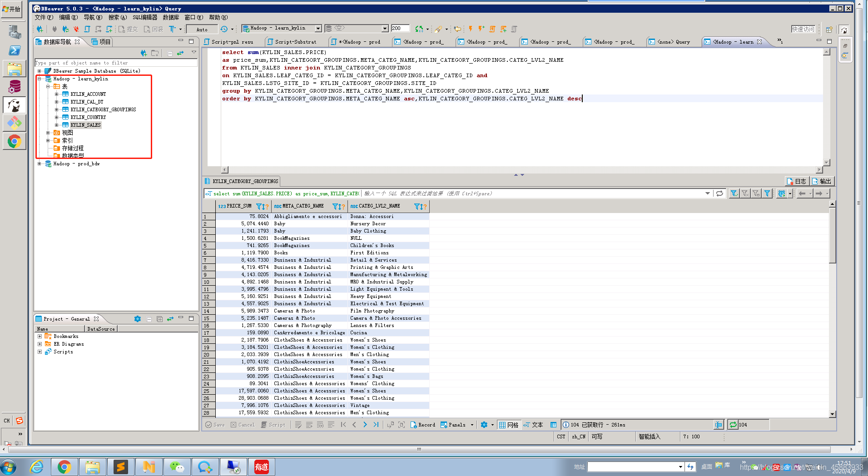Open SQL编辑器 menu
The height and width of the screenshot is (476, 868).
pos(145,17)
